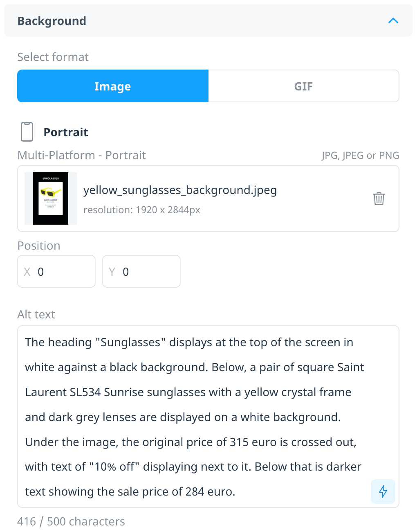The image size is (417, 532).
Task: Click the Position label
Action: pyautogui.click(x=39, y=246)
